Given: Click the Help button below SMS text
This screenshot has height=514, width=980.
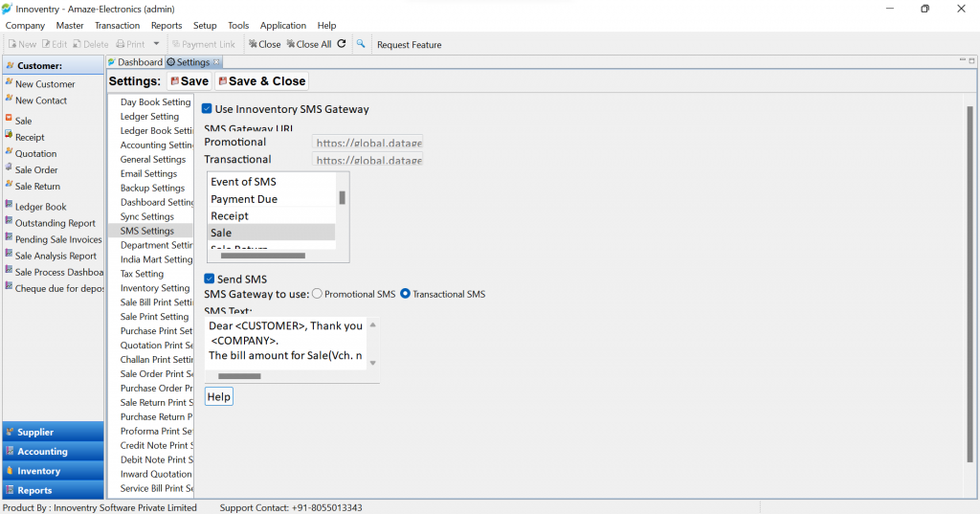Looking at the screenshot, I should pos(219,397).
